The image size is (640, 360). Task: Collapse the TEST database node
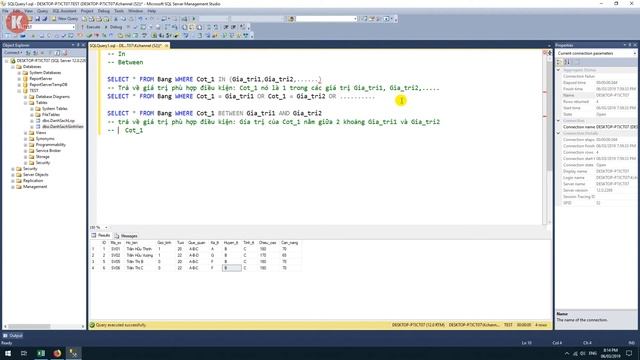(19, 91)
